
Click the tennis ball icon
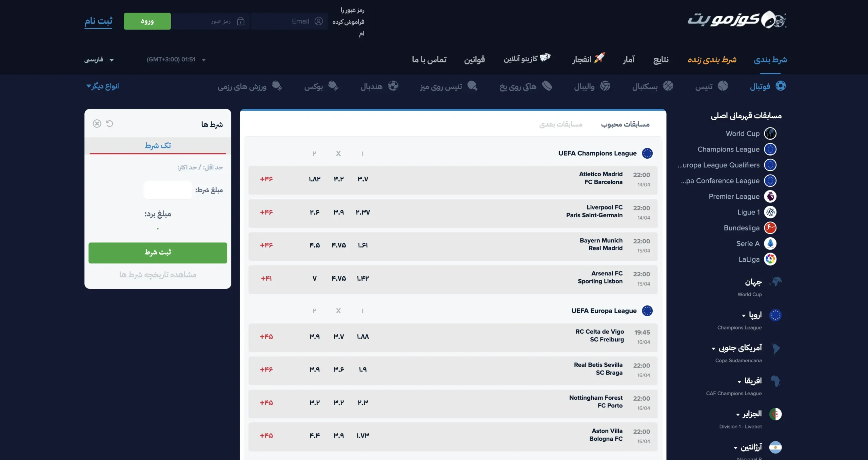tap(723, 86)
